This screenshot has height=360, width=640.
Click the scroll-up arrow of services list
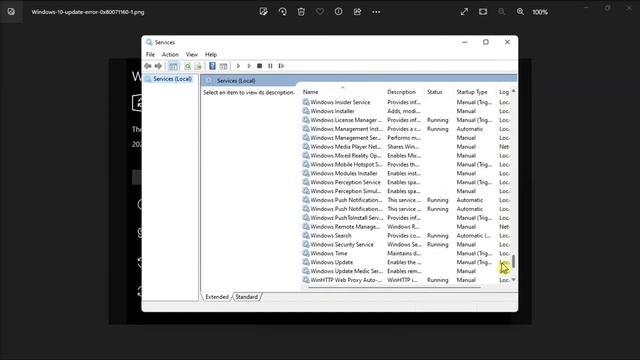[x=513, y=91]
